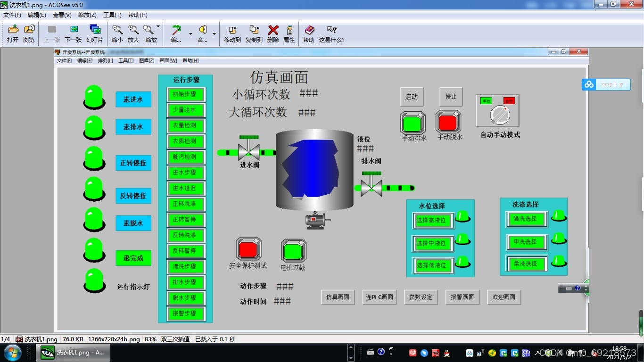Click the 这是什么? what's-this icon

coord(332,30)
